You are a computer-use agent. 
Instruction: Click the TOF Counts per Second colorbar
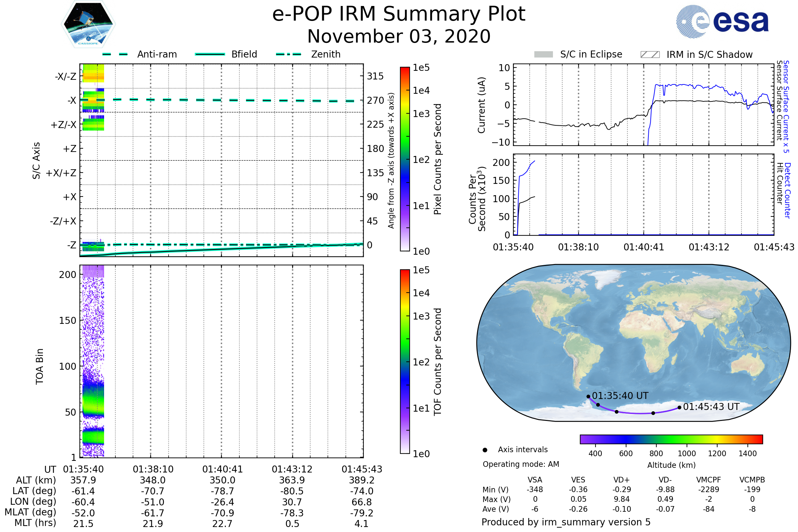click(x=405, y=361)
